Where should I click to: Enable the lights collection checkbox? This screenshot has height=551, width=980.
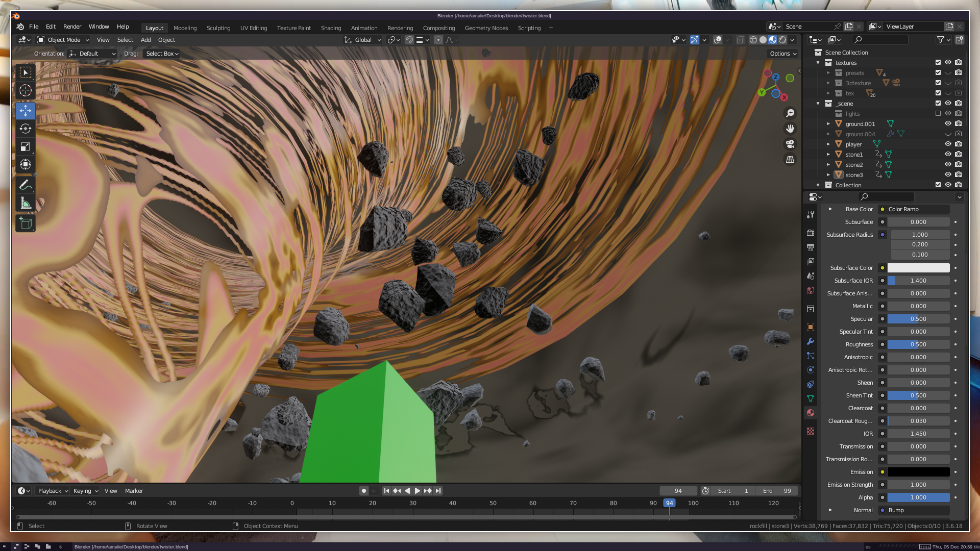(938, 113)
